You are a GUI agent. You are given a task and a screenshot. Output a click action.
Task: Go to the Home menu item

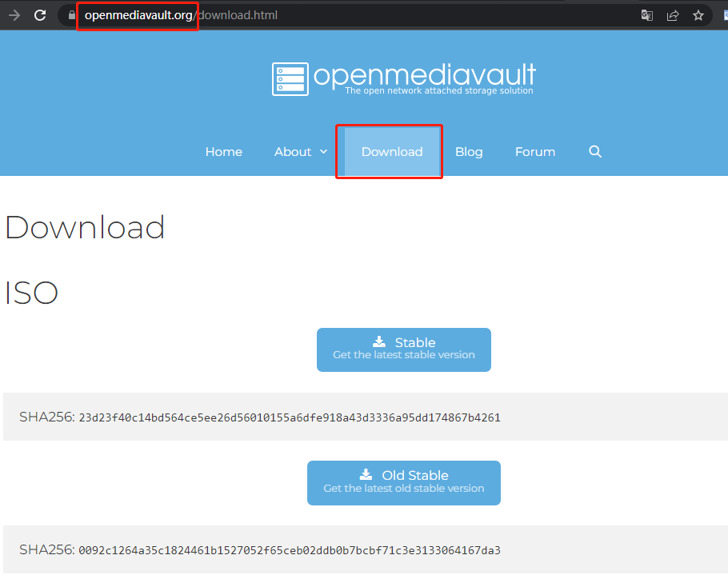[223, 151]
